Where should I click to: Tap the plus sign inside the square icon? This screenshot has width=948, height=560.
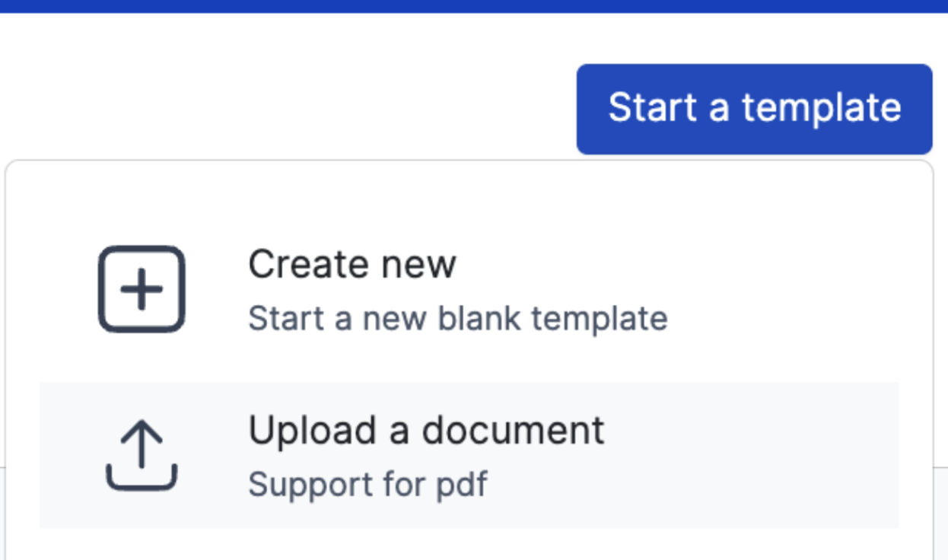pos(142,289)
